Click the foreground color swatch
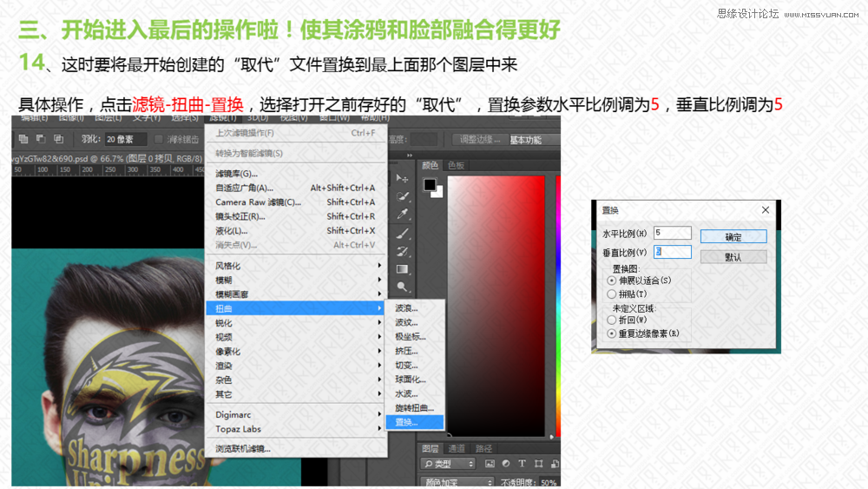The width and height of the screenshot is (868, 489). point(429,184)
